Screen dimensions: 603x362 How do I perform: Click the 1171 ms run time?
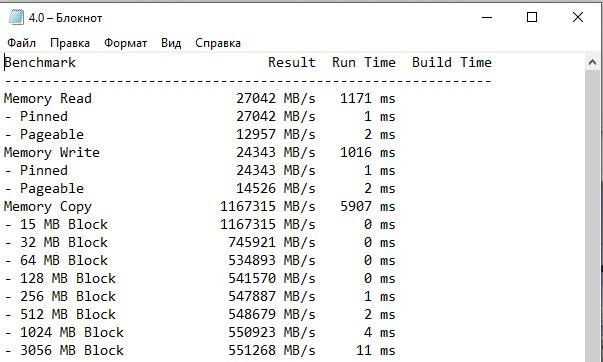368,98
